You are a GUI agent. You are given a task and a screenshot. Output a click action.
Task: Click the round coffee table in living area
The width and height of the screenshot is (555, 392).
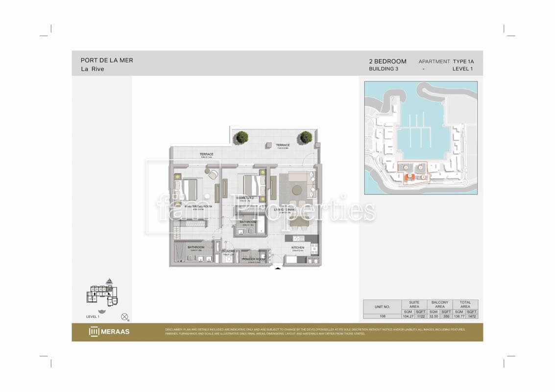[x=297, y=191]
